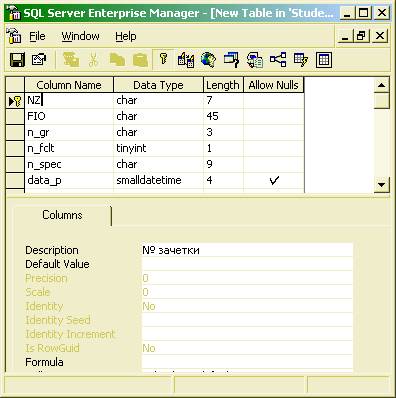The width and height of the screenshot is (396, 398).
Task: Click the Default Value input field
Action: (247, 264)
